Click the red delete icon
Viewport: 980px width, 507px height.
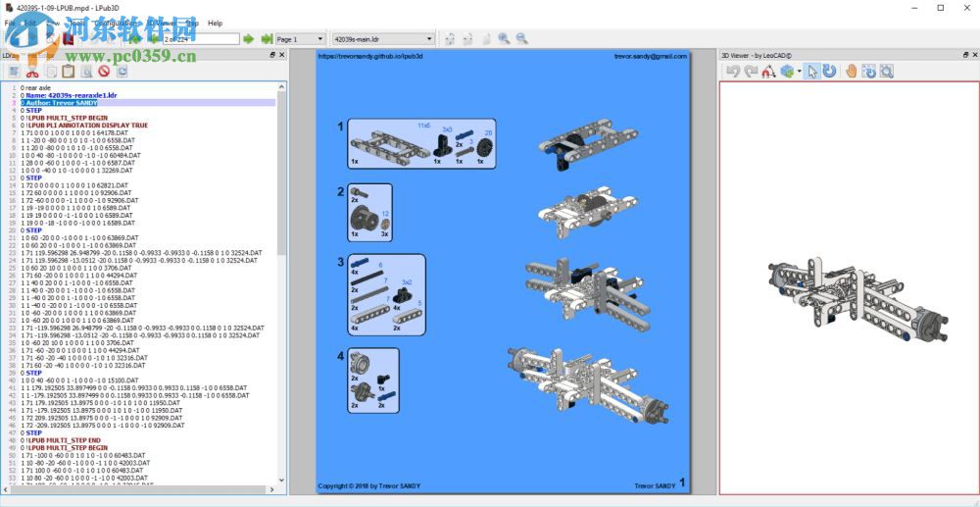click(x=104, y=72)
